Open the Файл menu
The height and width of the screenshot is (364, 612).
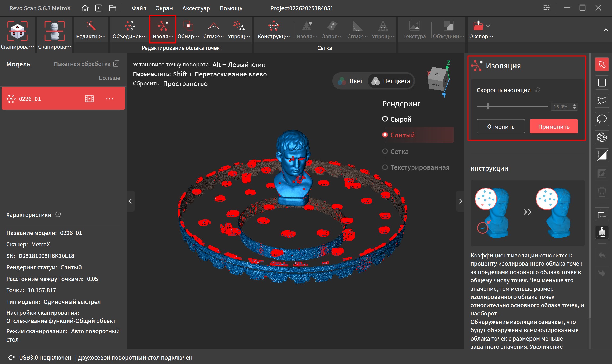(139, 8)
